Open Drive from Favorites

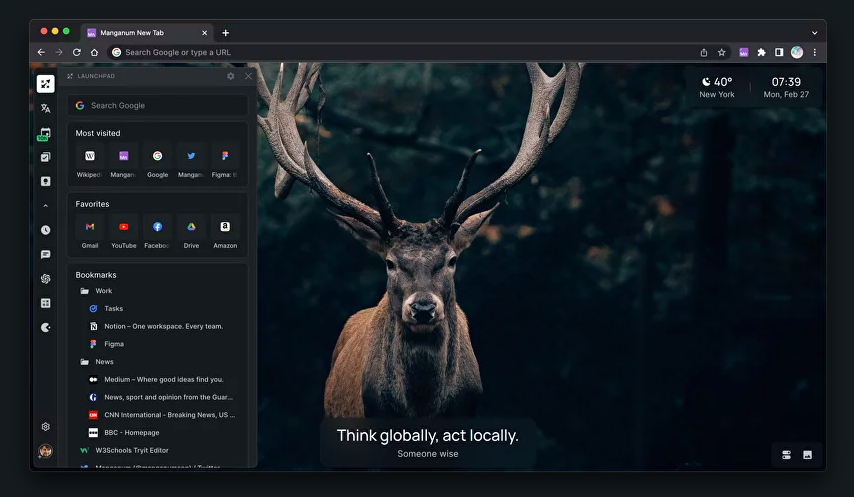click(191, 233)
